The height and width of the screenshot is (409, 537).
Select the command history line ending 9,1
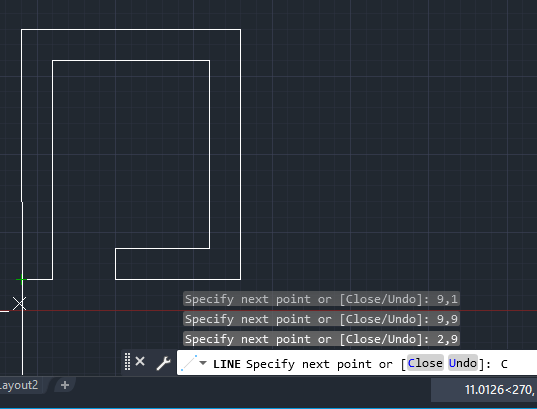coord(321,299)
